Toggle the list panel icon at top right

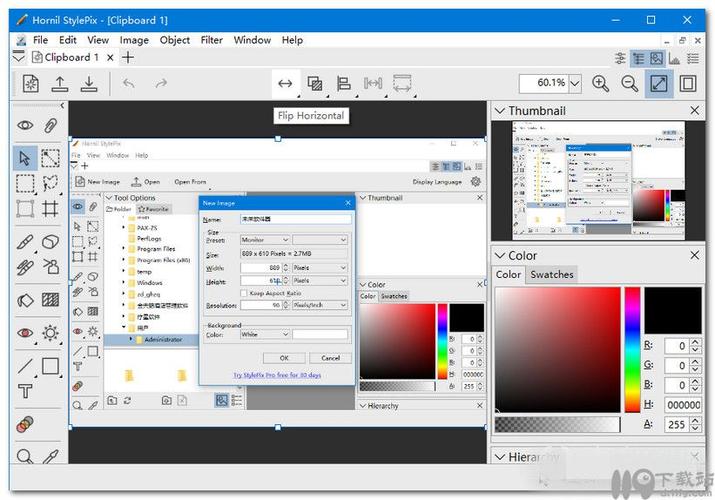pos(693,58)
